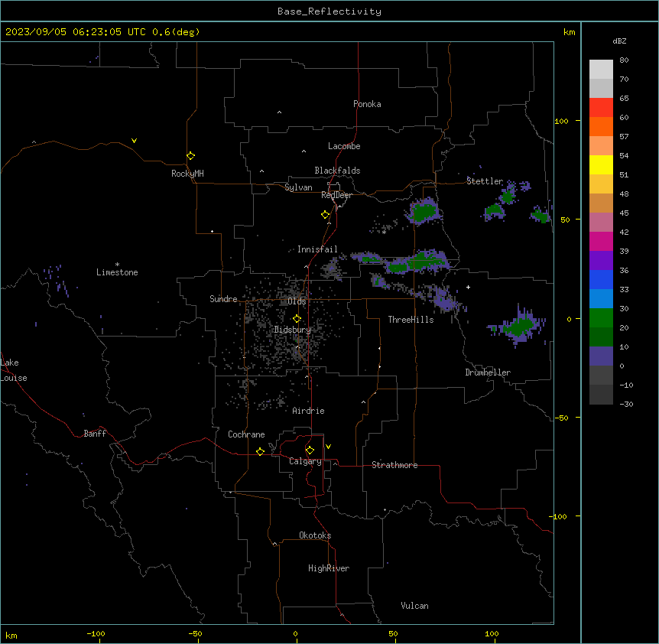Click the Didsbury label
The image size is (659, 644).
click(292, 330)
